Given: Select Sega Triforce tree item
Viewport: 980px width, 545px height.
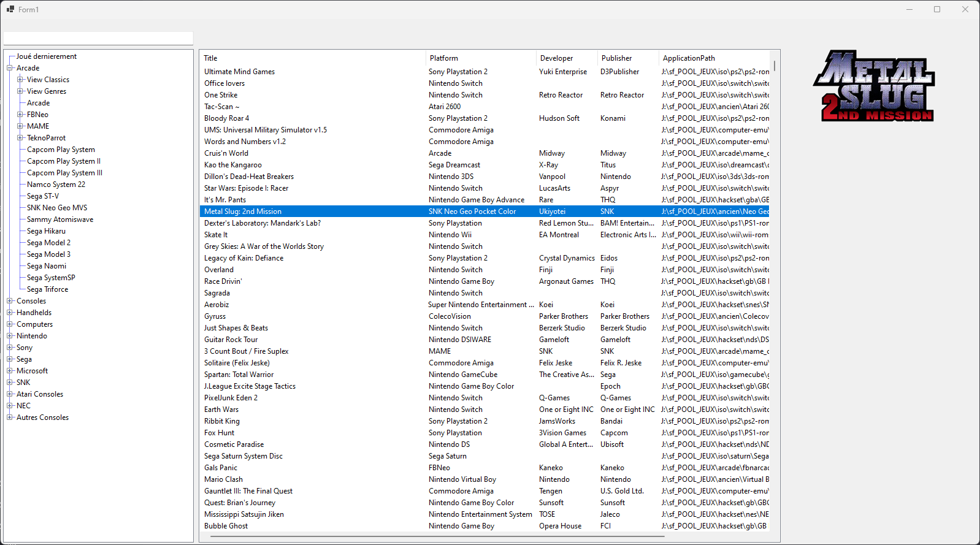Looking at the screenshot, I should [48, 289].
